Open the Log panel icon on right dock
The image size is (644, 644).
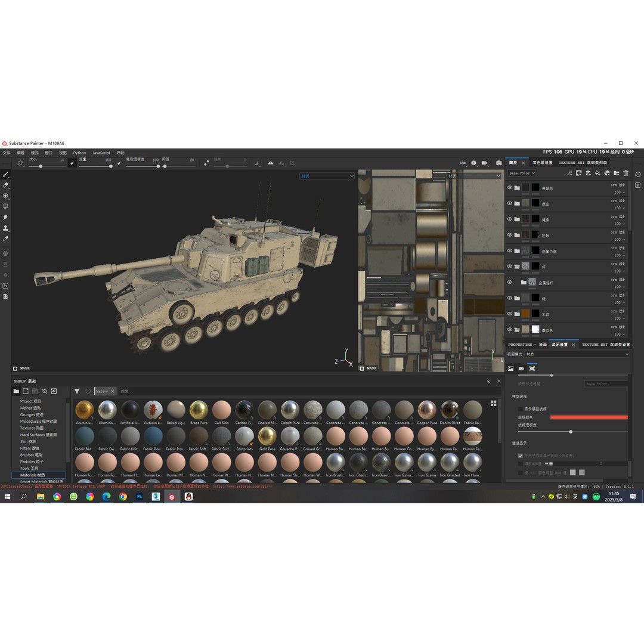pos(638,185)
